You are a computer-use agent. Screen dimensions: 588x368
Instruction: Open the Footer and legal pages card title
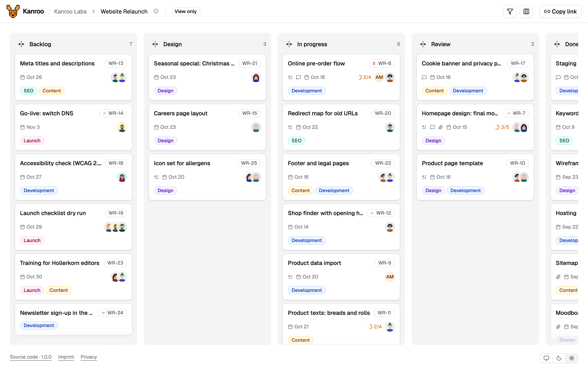point(318,163)
